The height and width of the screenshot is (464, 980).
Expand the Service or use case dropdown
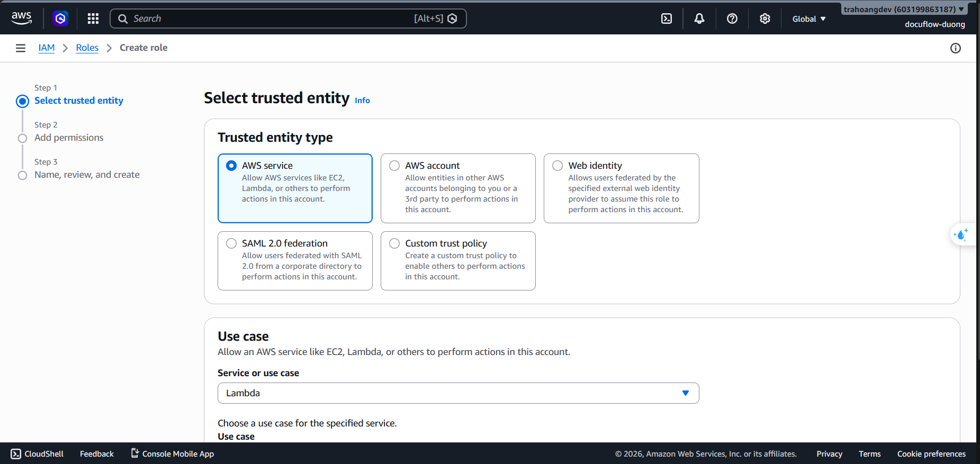coord(458,393)
